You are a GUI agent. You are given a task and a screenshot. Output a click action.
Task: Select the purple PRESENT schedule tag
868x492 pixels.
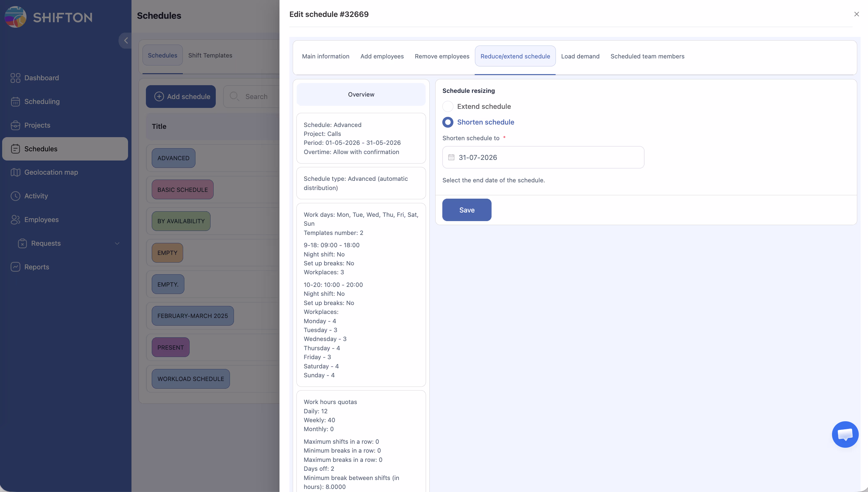[x=171, y=347]
